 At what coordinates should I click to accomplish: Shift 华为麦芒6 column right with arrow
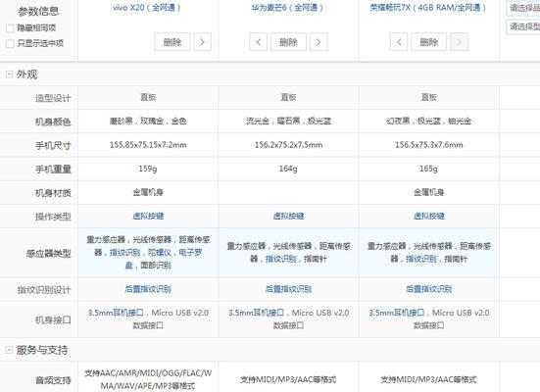[319, 42]
